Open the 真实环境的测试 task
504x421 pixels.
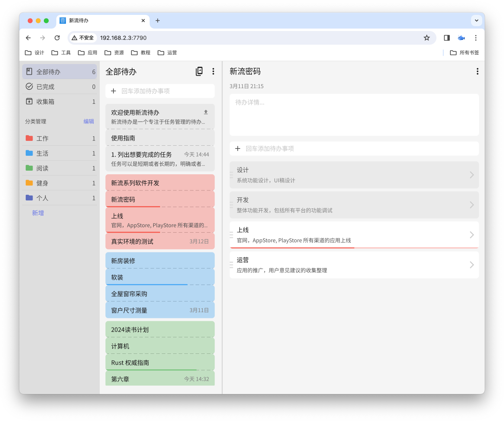point(160,241)
